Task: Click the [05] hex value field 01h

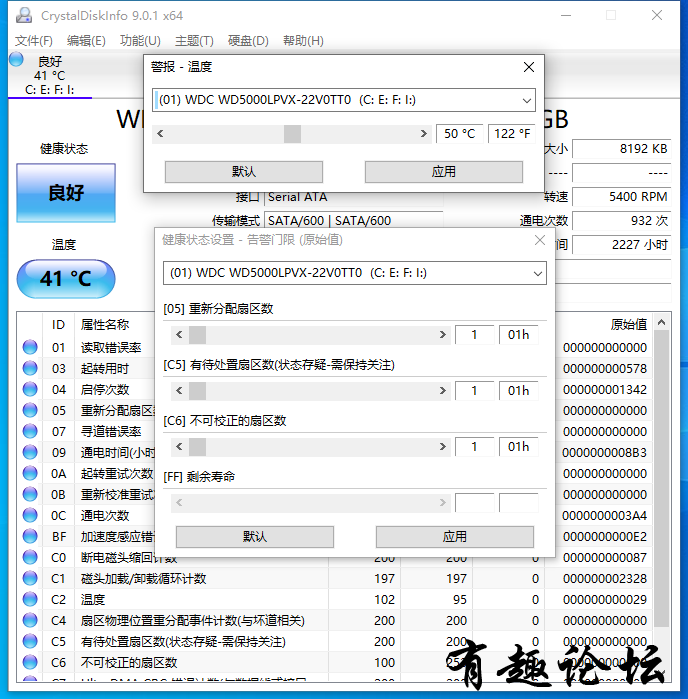Action: (519, 335)
